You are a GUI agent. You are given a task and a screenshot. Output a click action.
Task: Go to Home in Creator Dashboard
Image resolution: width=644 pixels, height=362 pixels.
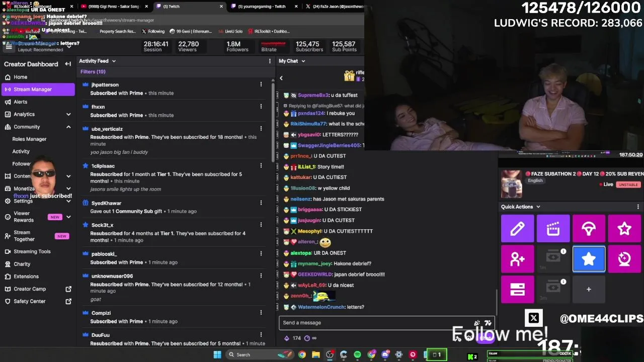click(20, 77)
